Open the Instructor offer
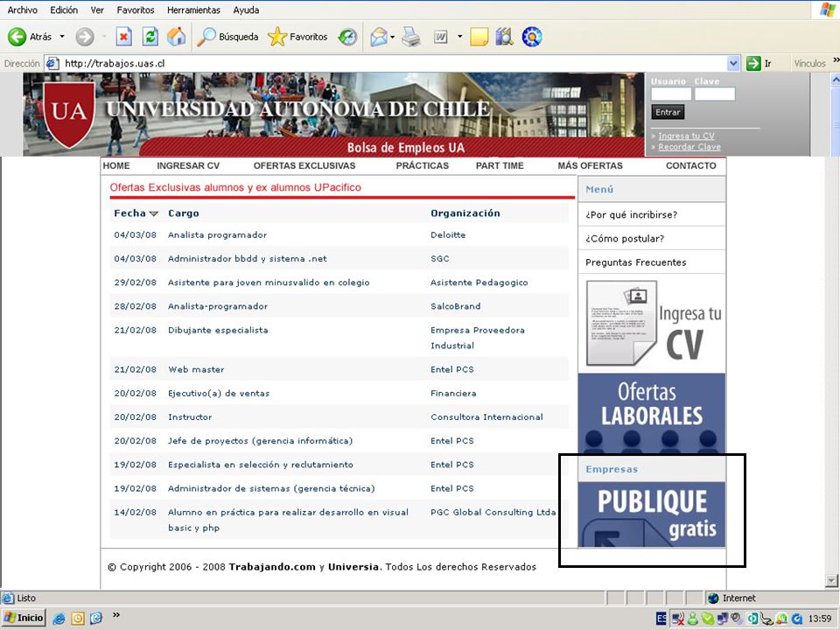The image size is (840, 630). click(190, 416)
